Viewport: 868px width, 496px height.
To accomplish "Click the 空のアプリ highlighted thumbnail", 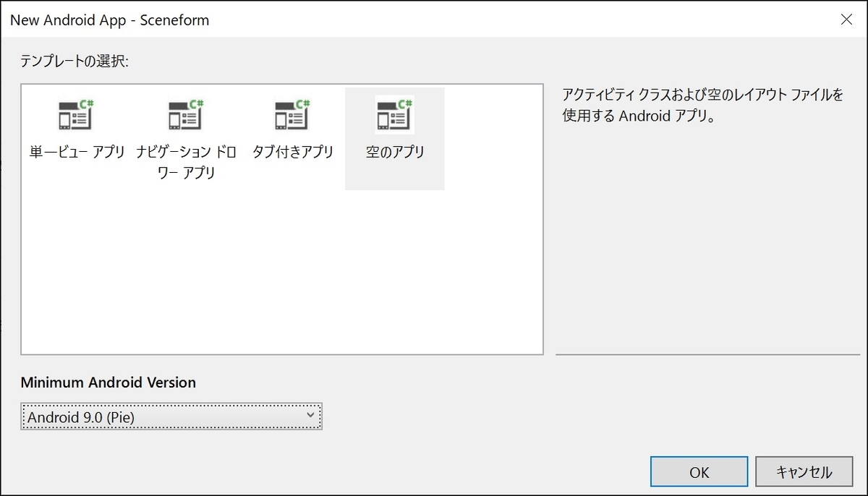I will coord(394,137).
